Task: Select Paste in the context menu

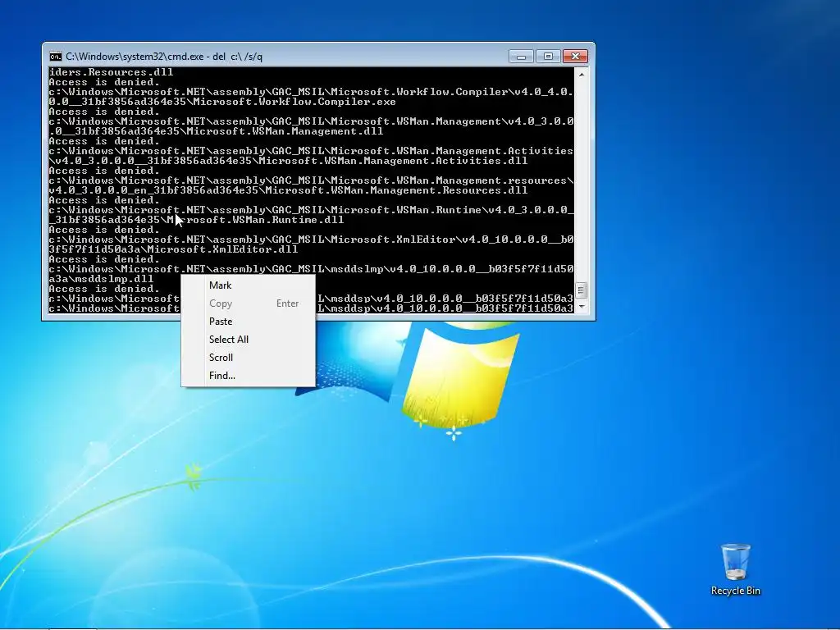Action: point(248,322)
